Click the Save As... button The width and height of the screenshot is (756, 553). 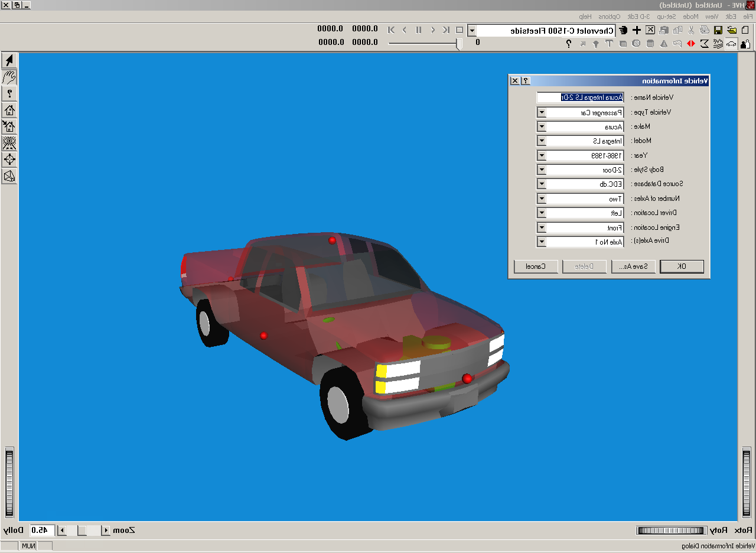click(x=633, y=266)
